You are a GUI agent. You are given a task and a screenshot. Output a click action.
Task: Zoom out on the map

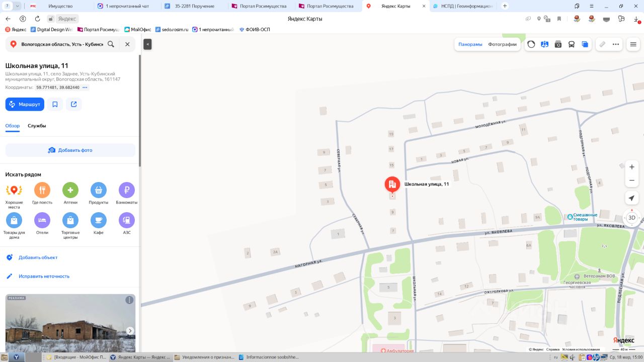point(632,180)
